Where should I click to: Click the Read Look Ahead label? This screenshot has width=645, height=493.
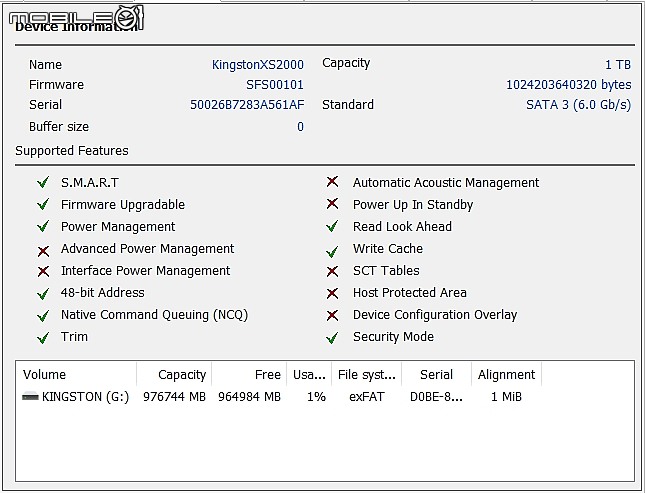pyautogui.click(x=402, y=226)
